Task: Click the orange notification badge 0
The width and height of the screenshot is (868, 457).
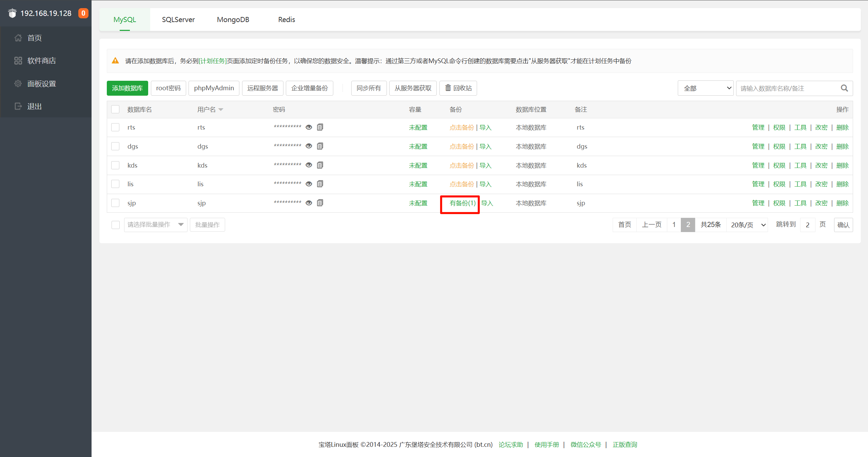Action: [83, 13]
